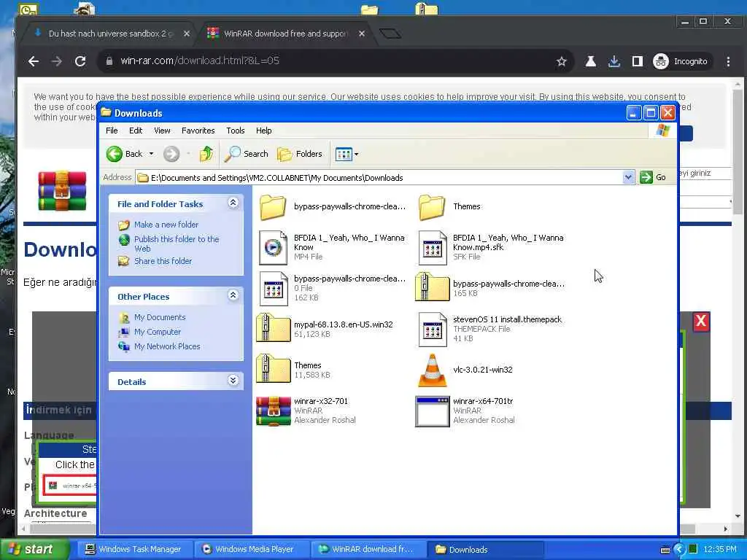Open the File menu in Downloads window

[x=112, y=131]
